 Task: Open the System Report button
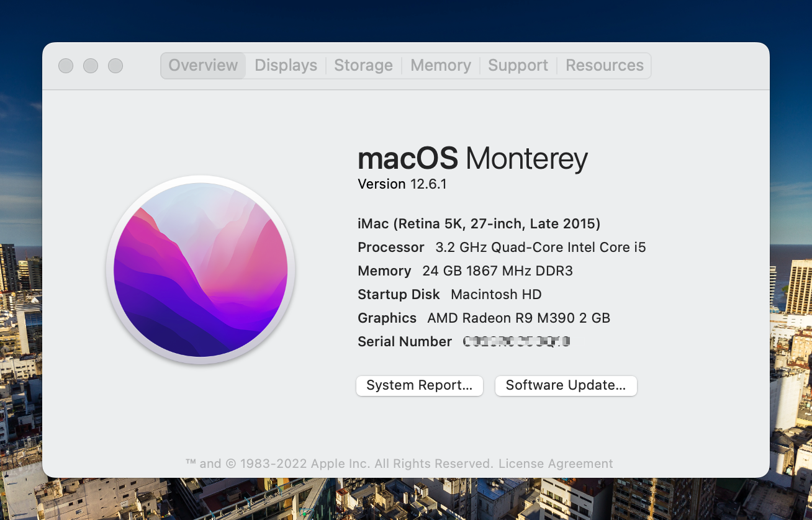click(x=419, y=385)
